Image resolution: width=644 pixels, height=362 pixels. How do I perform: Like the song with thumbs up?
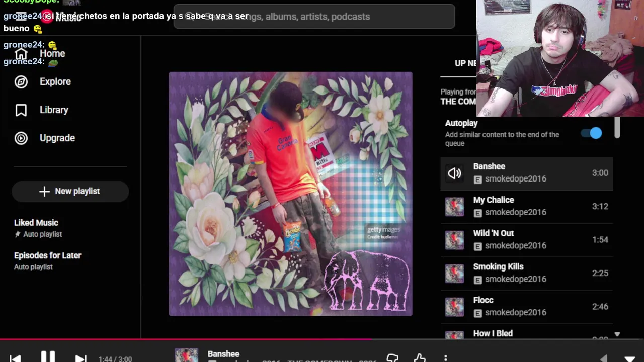pos(420,358)
